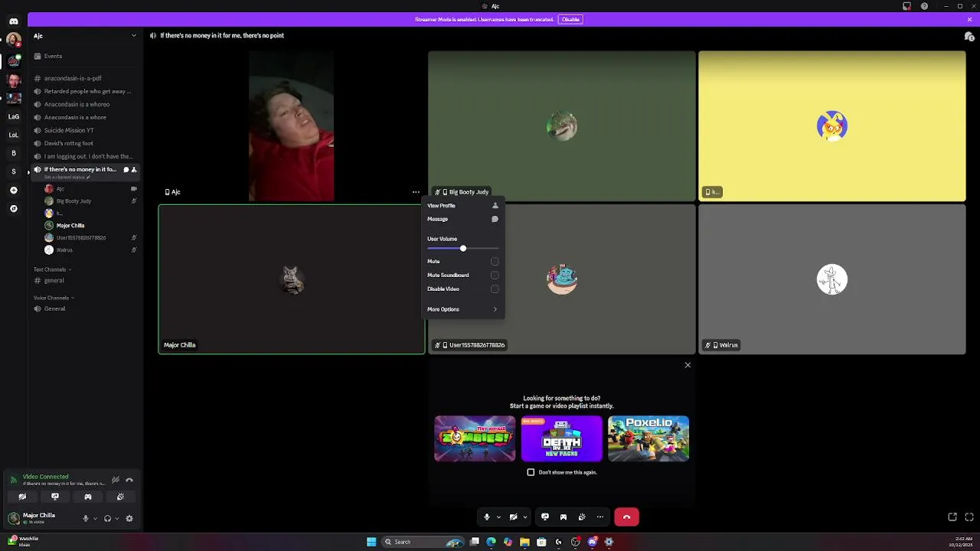Screen dimensions: 980x551
Task: Open User Settings gear icon
Action: [129, 518]
